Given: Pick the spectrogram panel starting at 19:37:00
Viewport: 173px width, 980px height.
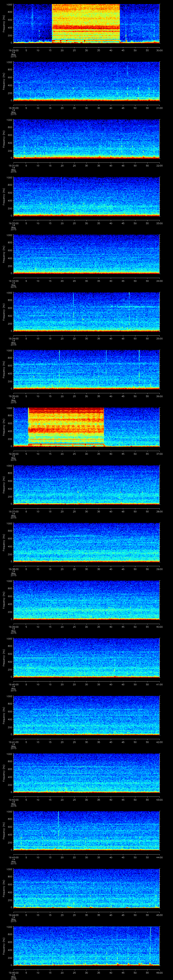Looking at the screenshot, I should pyautogui.click(x=86, y=485).
